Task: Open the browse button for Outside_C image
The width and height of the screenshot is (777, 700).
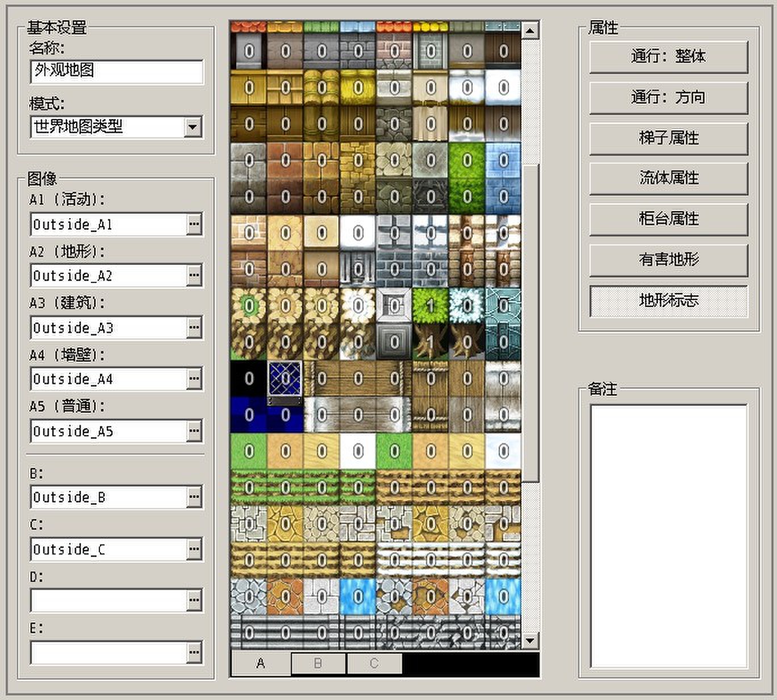Action: [194, 549]
